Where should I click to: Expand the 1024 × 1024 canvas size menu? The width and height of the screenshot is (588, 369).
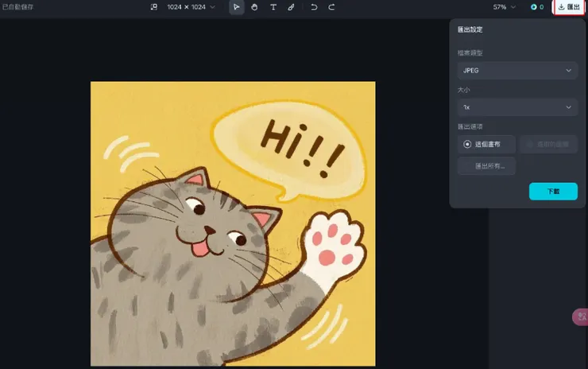tap(191, 7)
